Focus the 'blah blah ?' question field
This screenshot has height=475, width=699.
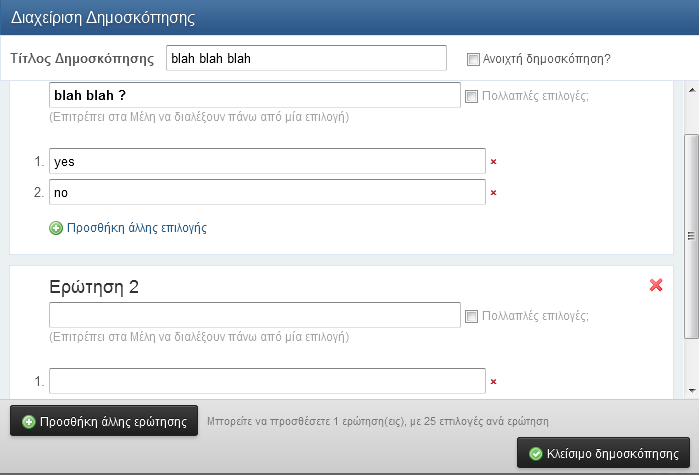(255, 95)
